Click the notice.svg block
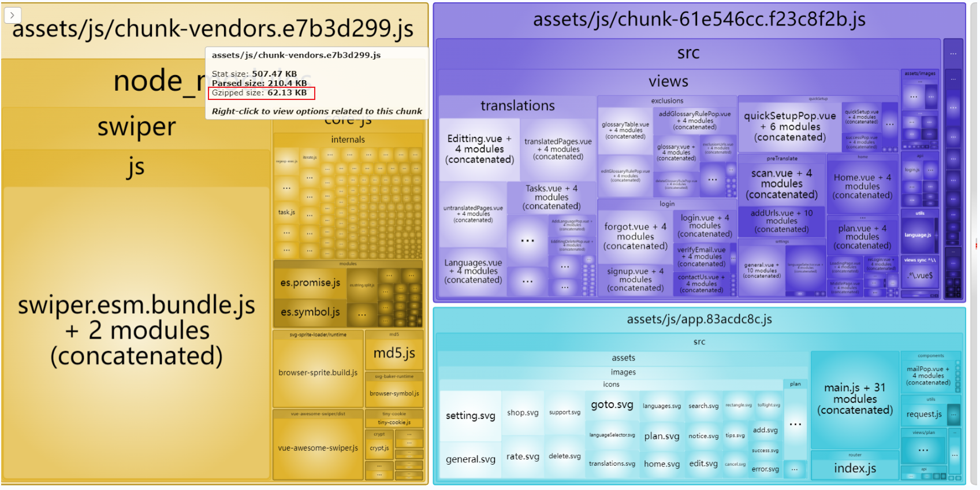 [x=703, y=436]
